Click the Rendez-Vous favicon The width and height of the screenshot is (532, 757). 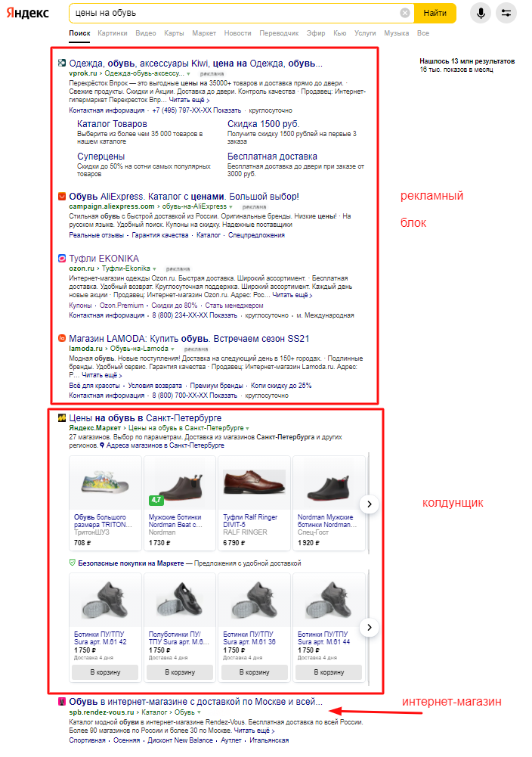(62, 702)
